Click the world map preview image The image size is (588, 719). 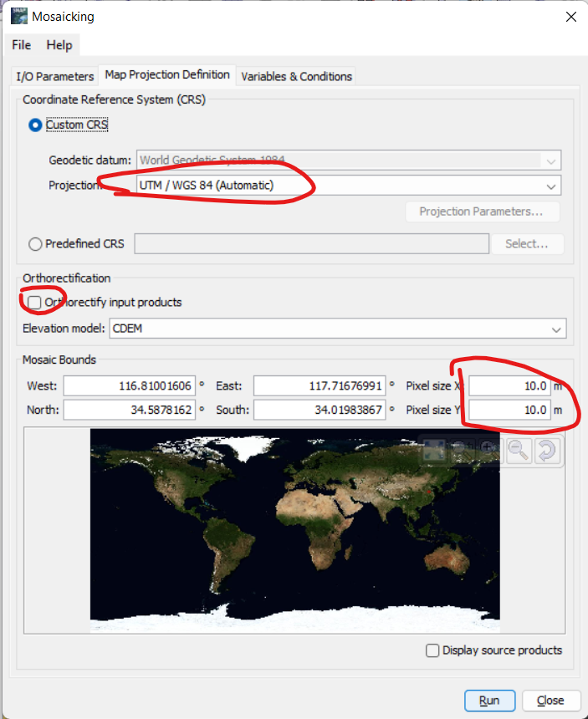[x=295, y=531]
